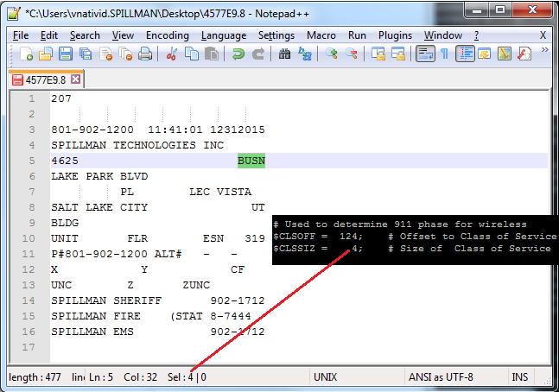
Task: Open the Edit menu
Action: 49,35
